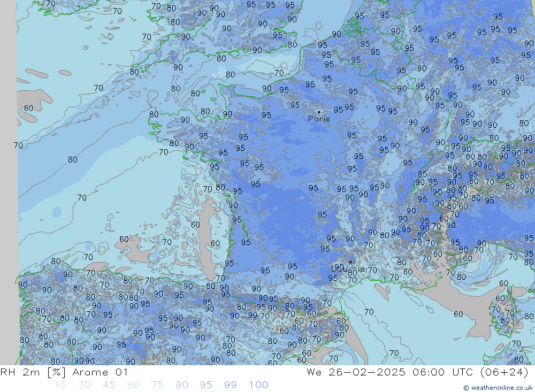Pick the legend value 15
This screenshot has width=535, height=392.
coord(60,385)
